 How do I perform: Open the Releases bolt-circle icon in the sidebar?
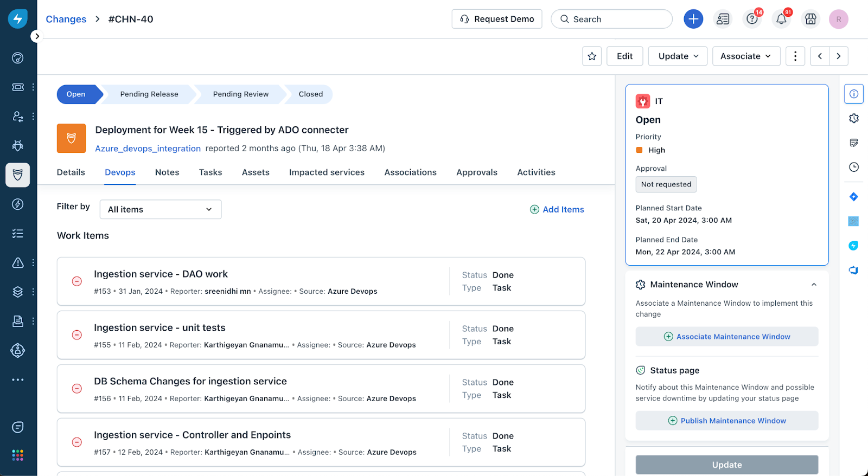pos(18,204)
